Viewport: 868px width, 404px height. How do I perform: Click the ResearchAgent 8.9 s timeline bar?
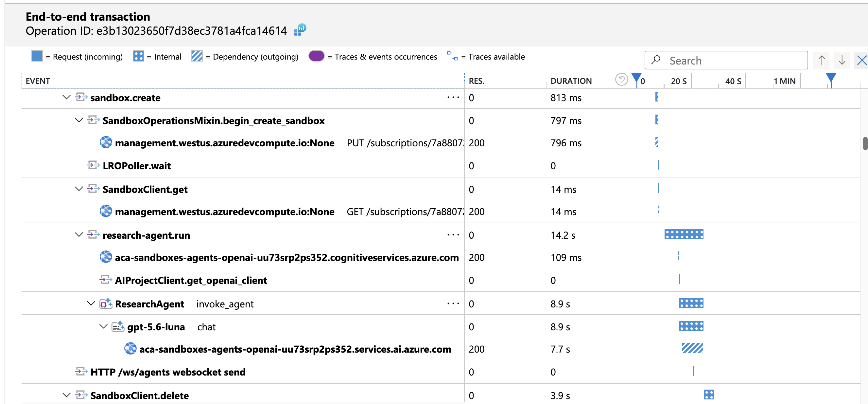coord(691,303)
